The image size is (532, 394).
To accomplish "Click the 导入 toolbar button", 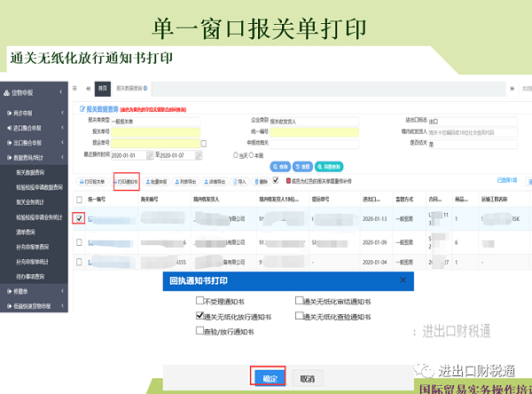I will click(x=239, y=182).
